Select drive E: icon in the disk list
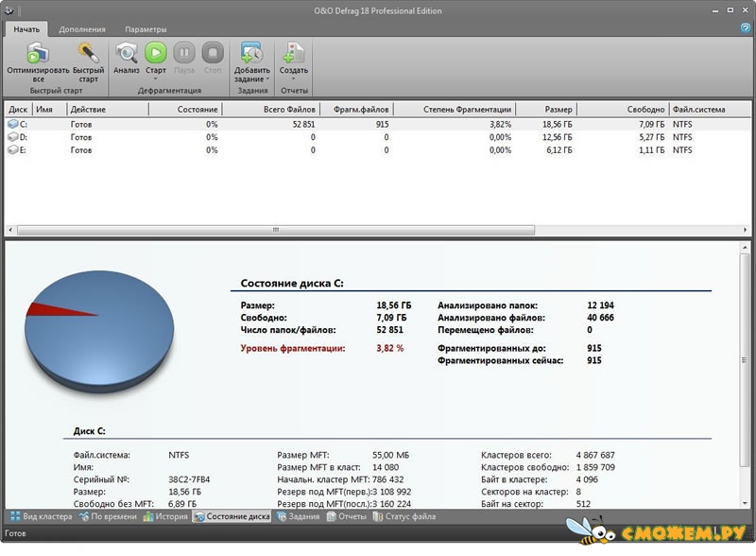Viewport: 756px width, 556px height. coord(13,150)
